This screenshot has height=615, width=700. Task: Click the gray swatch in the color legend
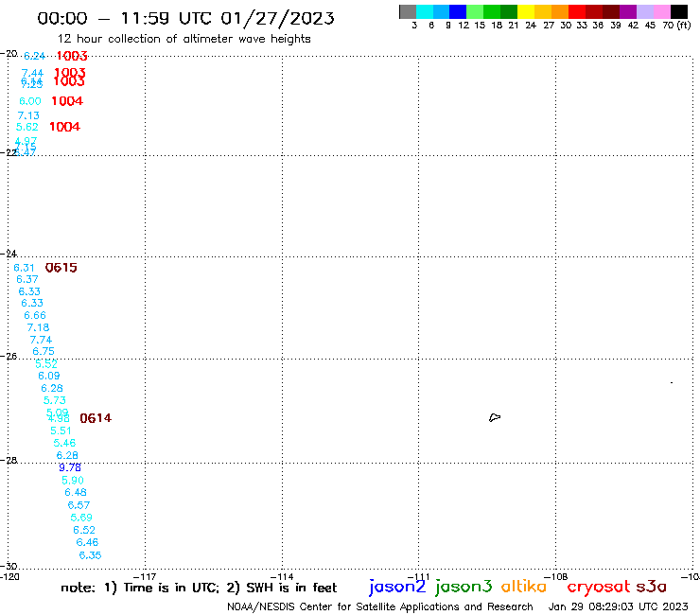[408, 11]
